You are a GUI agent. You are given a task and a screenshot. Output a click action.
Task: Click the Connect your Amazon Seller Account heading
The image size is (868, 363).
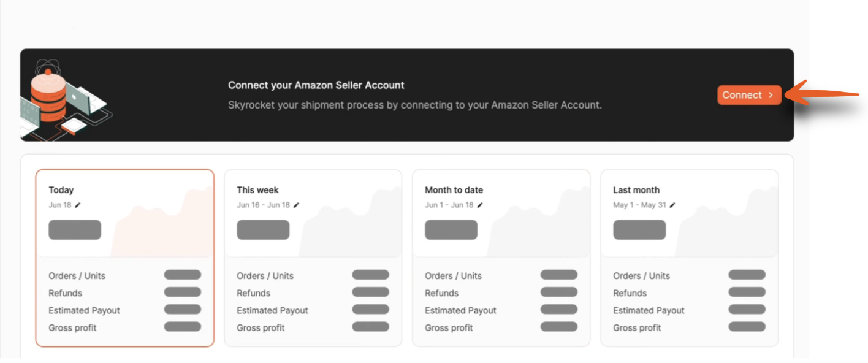[316, 85]
